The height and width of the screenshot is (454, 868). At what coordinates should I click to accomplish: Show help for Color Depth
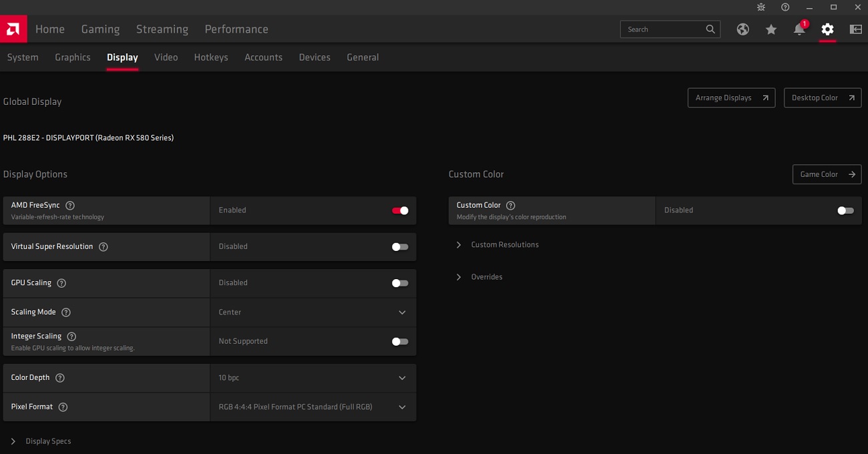[60, 378]
